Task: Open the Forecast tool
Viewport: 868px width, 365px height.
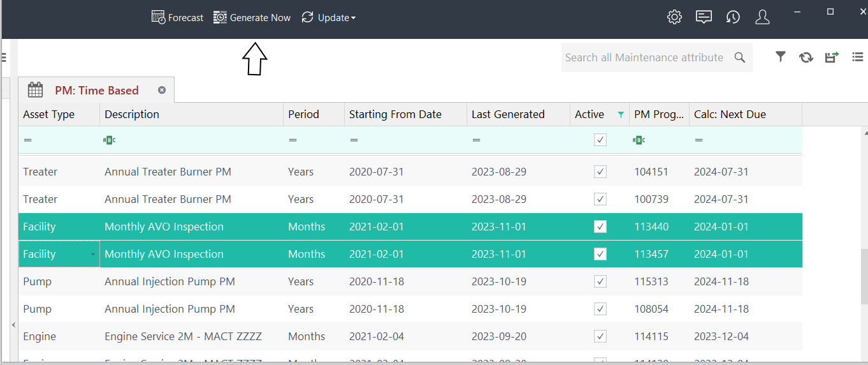Action: [177, 18]
